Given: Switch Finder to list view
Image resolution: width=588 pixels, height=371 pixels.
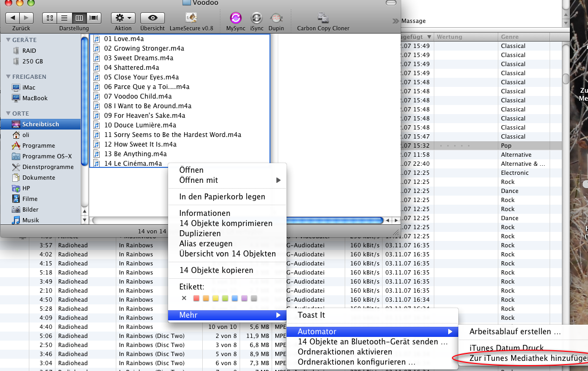Looking at the screenshot, I should 65,18.
